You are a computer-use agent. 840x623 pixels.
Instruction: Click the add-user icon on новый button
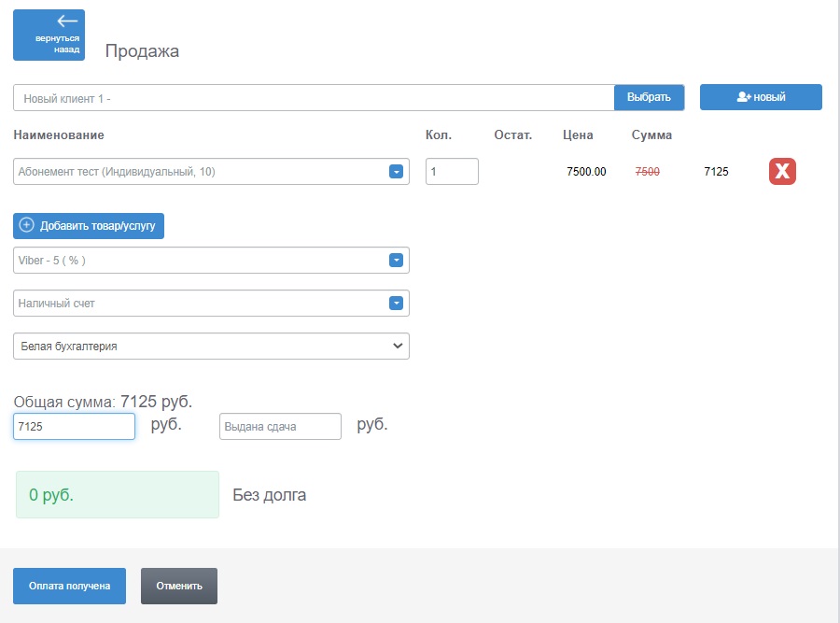pos(744,97)
